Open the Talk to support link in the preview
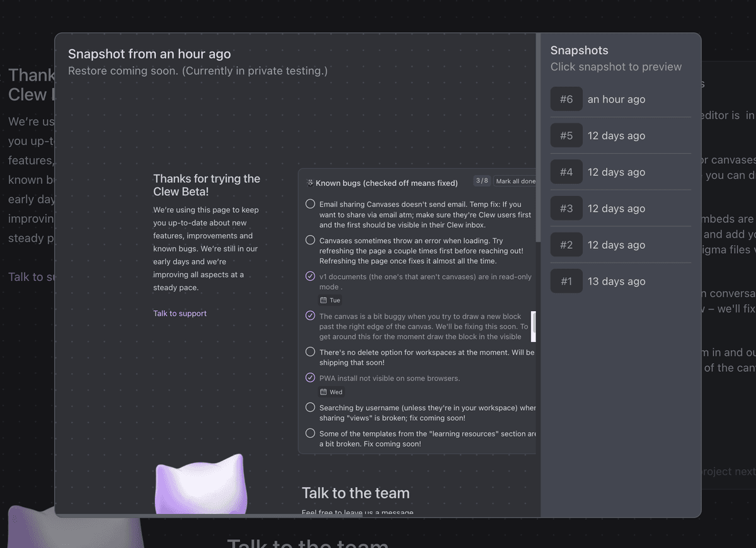The height and width of the screenshot is (548, 756). click(x=180, y=313)
